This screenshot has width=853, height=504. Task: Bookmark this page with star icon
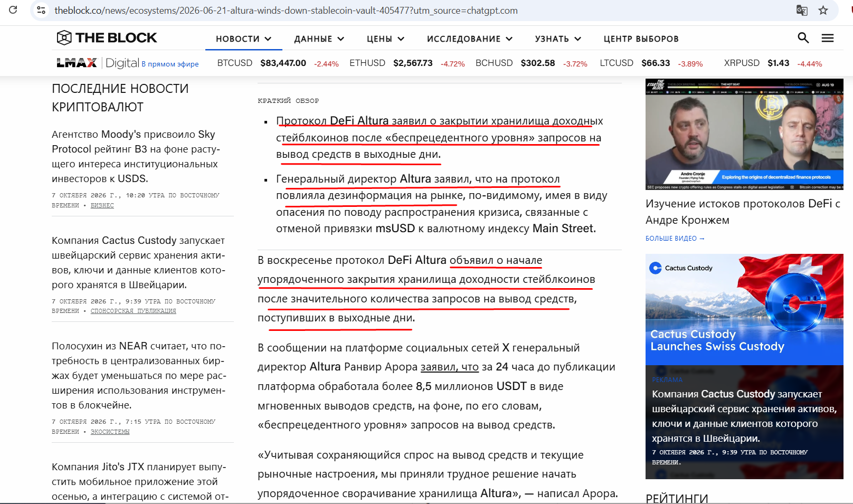pos(823,10)
